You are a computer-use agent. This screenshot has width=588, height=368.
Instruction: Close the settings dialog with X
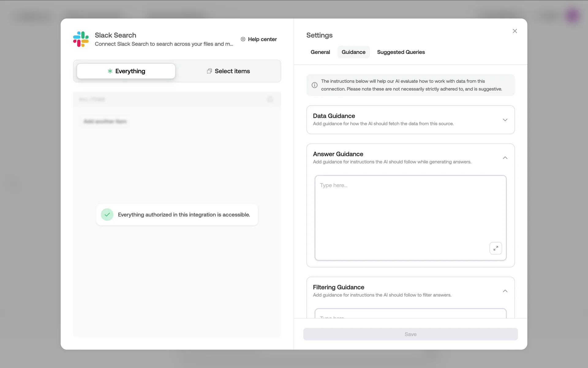[x=514, y=31]
